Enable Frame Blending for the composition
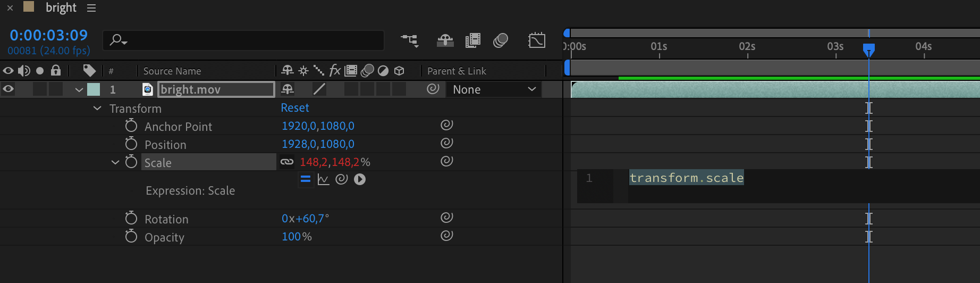The image size is (980, 283). click(x=472, y=40)
